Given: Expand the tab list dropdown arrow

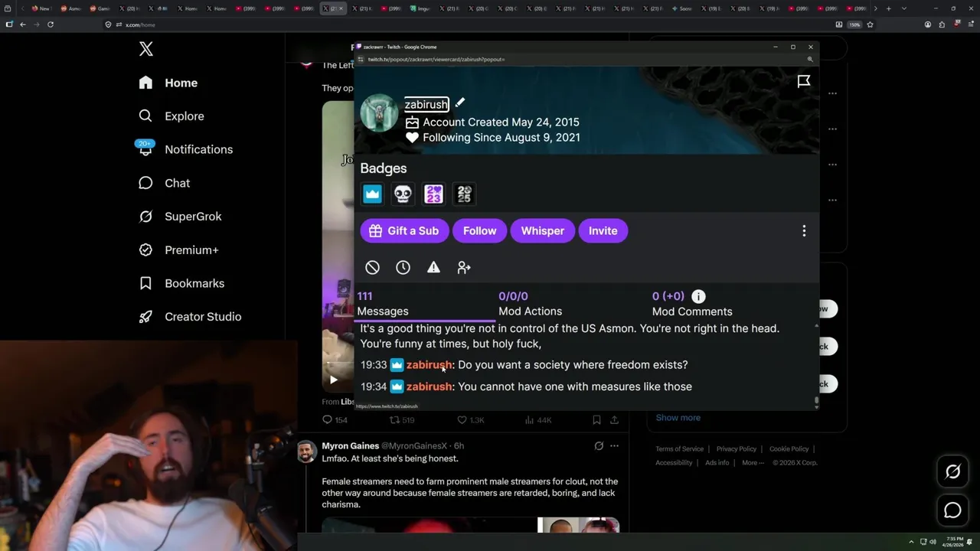Looking at the screenshot, I should pyautogui.click(x=904, y=8).
